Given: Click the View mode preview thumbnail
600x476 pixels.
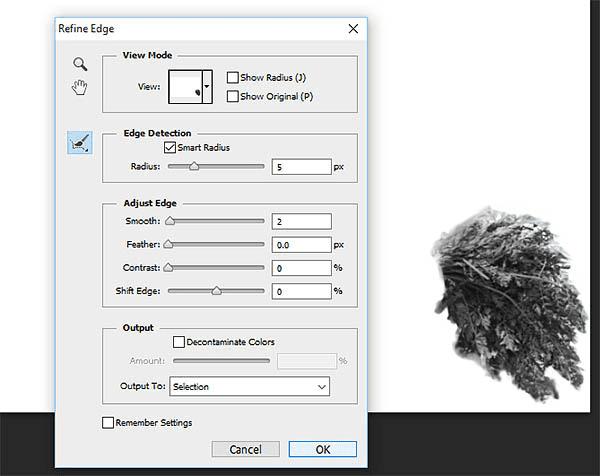Looking at the screenshot, I should (185, 86).
